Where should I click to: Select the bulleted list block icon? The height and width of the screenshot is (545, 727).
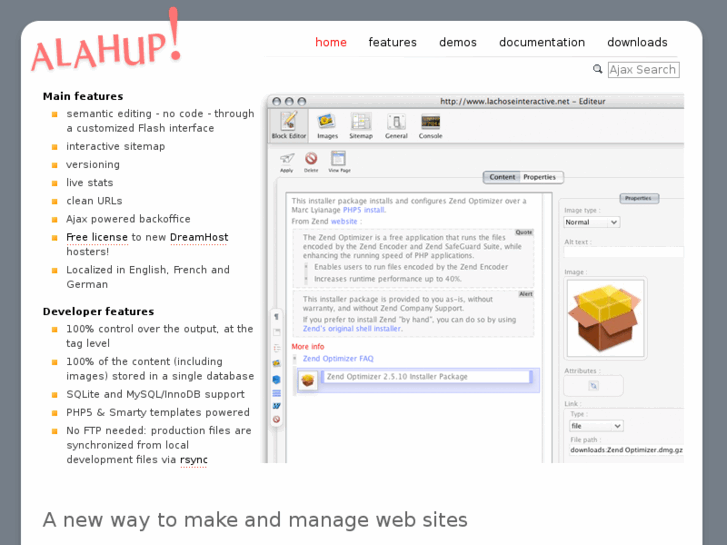[x=276, y=348]
